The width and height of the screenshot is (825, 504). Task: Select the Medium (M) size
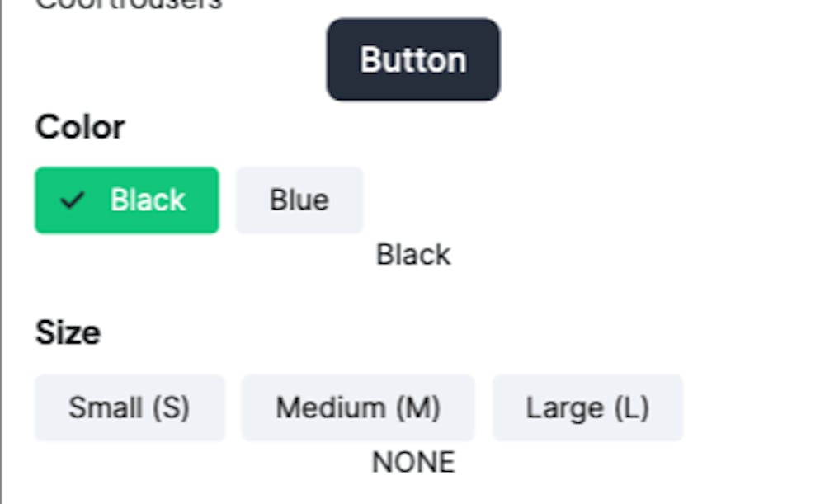pyautogui.click(x=358, y=407)
